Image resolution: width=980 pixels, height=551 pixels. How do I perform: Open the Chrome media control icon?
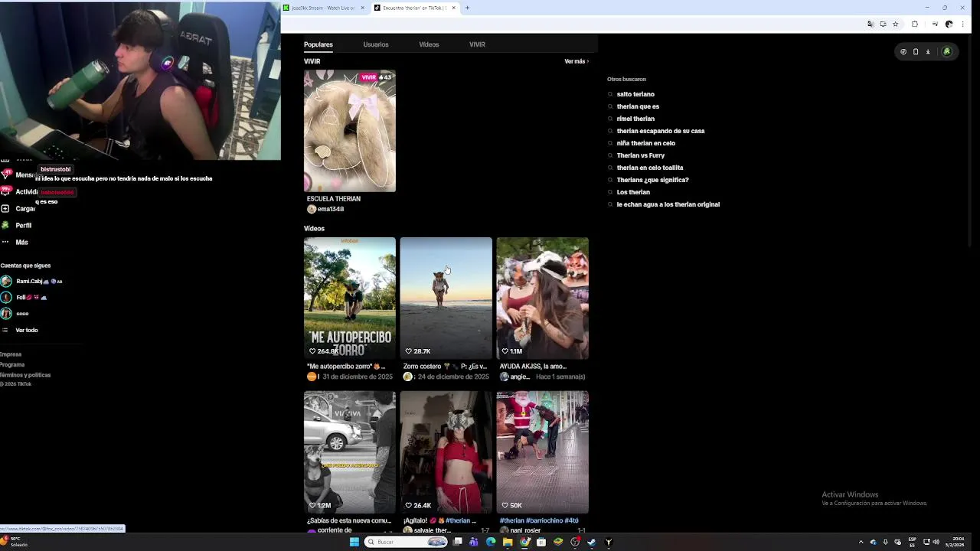pyautogui.click(x=935, y=24)
